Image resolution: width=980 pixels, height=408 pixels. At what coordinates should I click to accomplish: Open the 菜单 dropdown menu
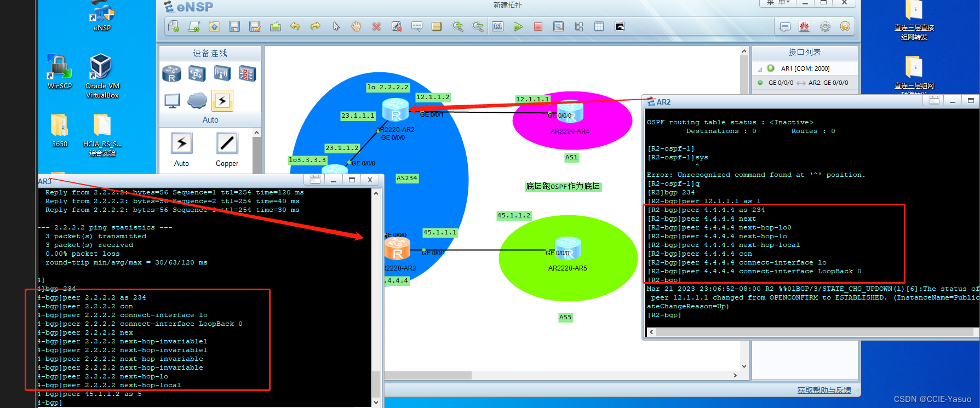777,3
